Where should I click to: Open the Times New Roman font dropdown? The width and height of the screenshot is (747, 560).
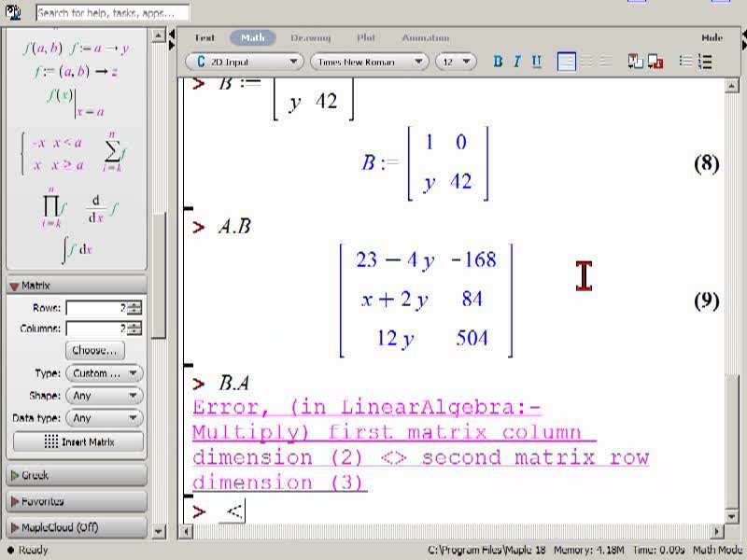[x=369, y=62]
